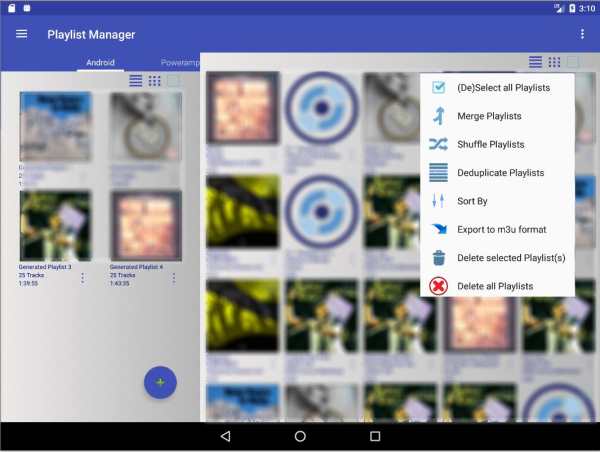Choose Export to m3u format
This screenshot has width=600, height=452.
click(x=497, y=229)
